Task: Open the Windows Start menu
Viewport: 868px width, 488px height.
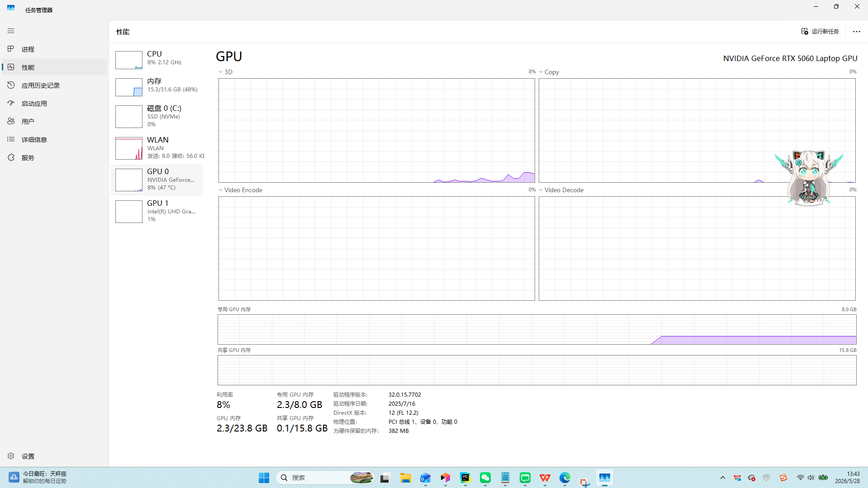Action: tap(264, 478)
